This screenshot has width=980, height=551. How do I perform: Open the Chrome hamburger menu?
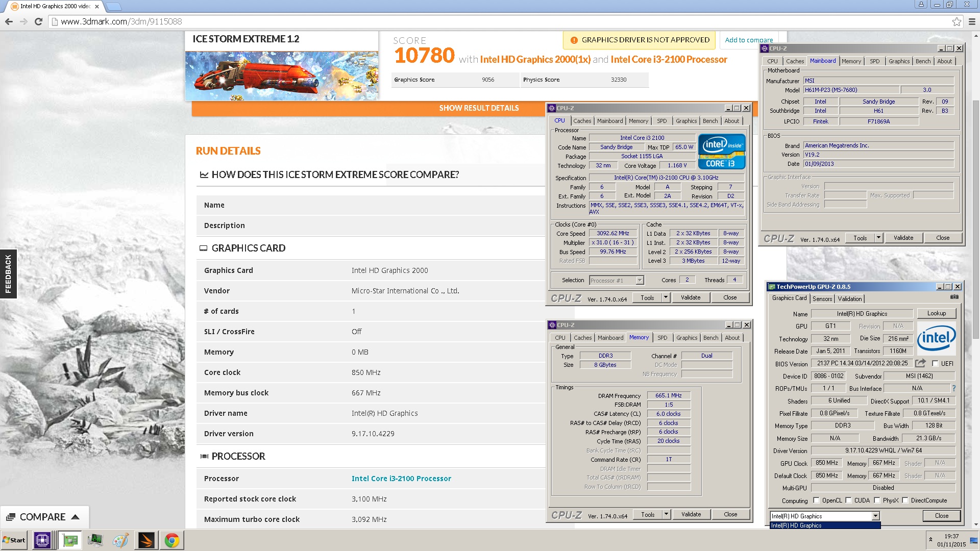coord(972,21)
